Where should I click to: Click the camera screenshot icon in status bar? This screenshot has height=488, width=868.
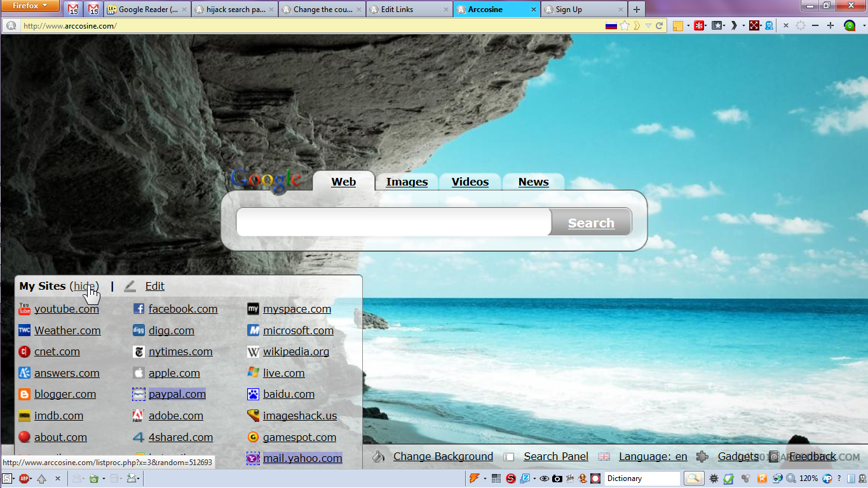[557, 478]
